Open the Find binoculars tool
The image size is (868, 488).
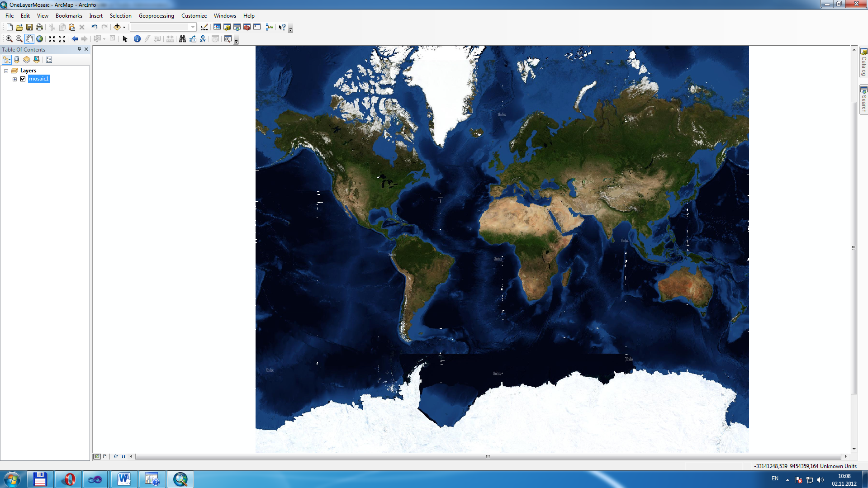tap(182, 39)
